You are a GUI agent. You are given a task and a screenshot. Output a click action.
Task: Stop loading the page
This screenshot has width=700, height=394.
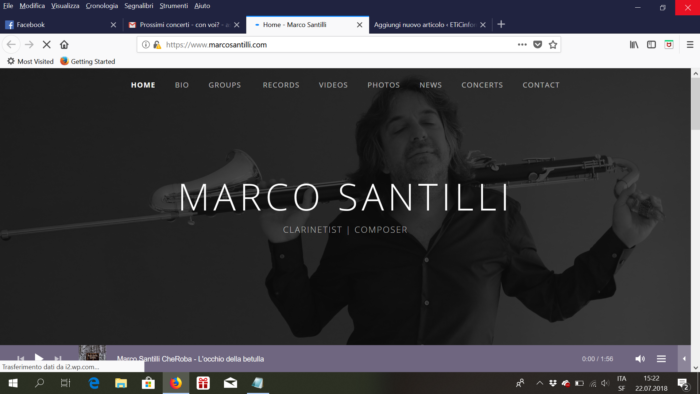(x=46, y=45)
